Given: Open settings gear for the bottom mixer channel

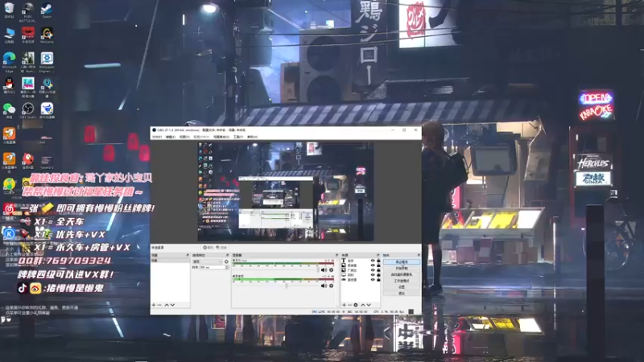Looking at the screenshot, I should 331,286.
